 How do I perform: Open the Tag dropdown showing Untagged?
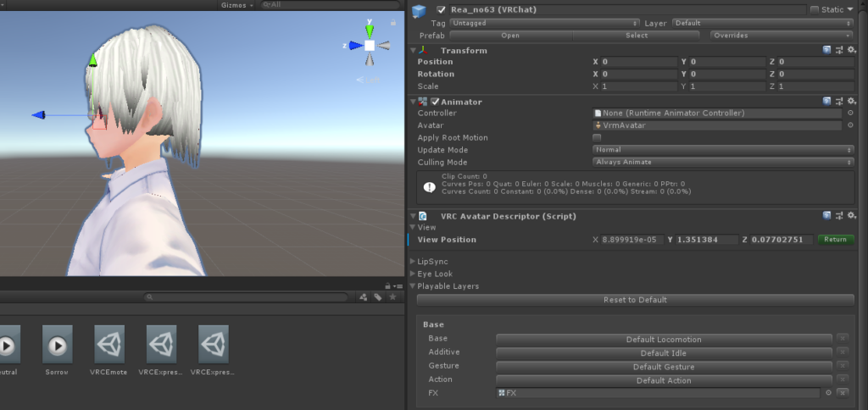tap(545, 23)
